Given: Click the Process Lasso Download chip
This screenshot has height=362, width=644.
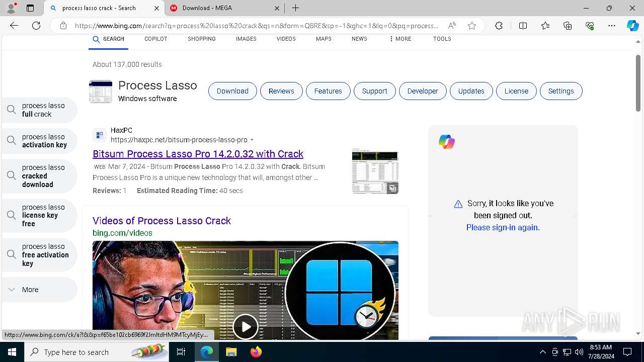Looking at the screenshot, I should (232, 91).
